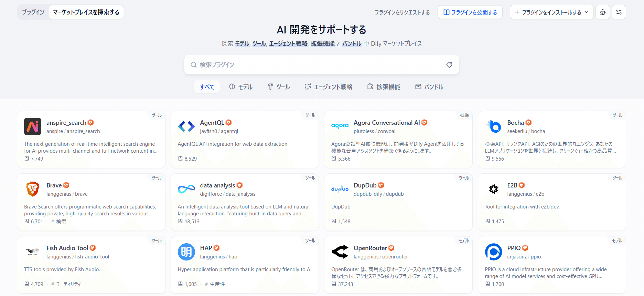Open the DupDub plugin title
644x296 pixels.
pyautogui.click(x=365, y=185)
